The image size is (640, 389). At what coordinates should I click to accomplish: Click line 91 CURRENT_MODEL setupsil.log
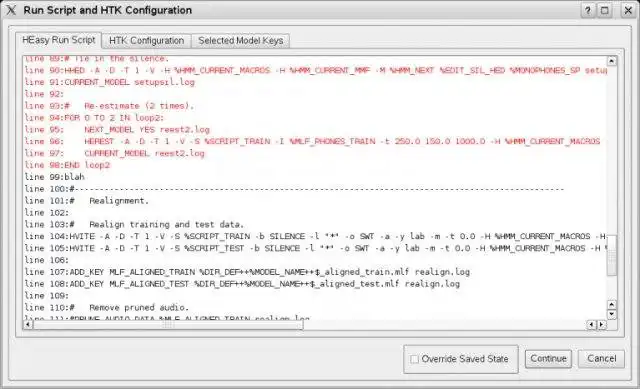coord(109,82)
